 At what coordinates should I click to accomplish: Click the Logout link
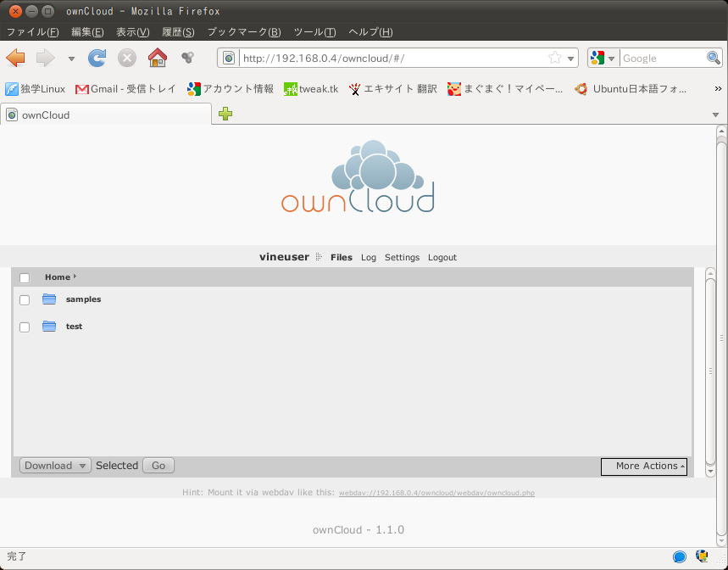click(x=442, y=257)
